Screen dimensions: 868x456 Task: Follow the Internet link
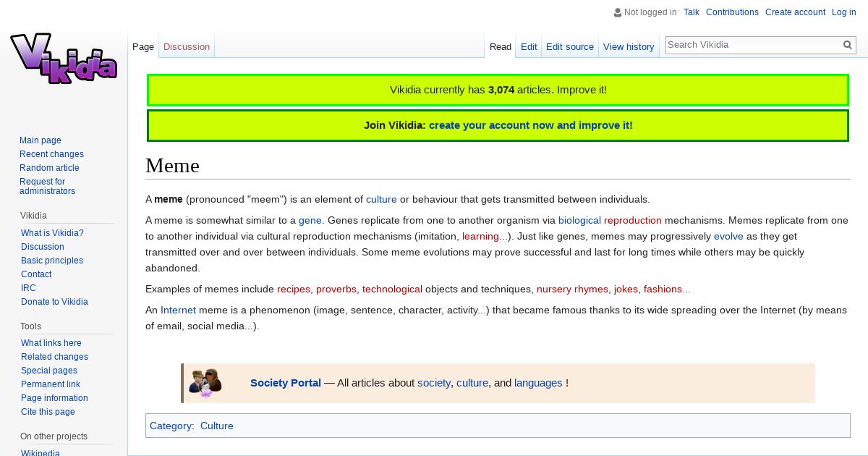(178, 310)
